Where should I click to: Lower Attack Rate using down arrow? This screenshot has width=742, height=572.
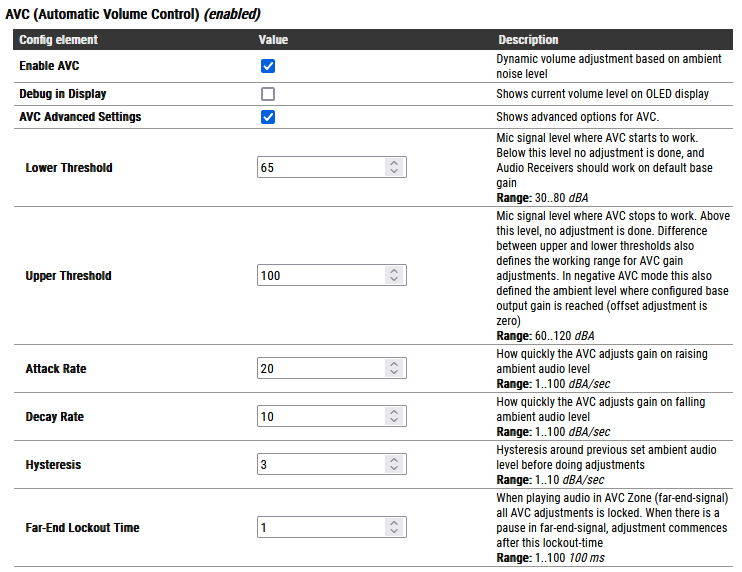tap(394, 373)
